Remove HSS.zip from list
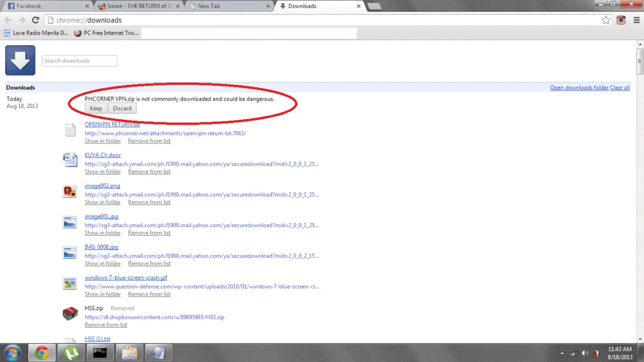 pyautogui.click(x=106, y=324)
